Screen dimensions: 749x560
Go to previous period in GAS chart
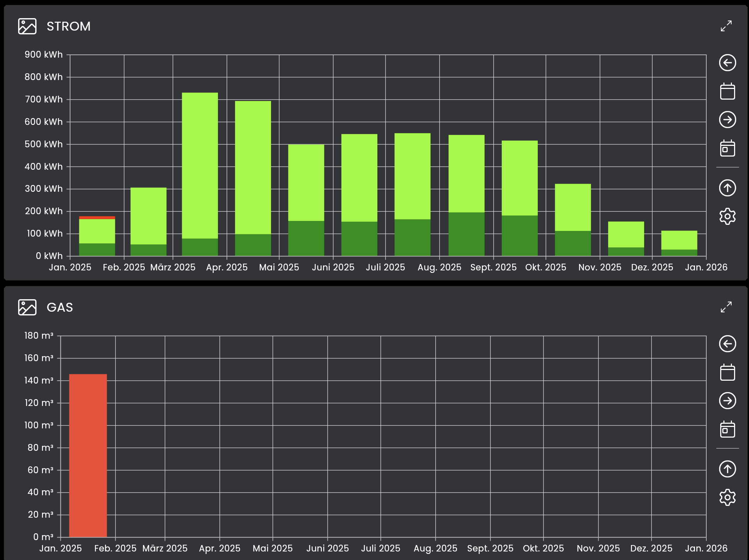click(727, 344)
